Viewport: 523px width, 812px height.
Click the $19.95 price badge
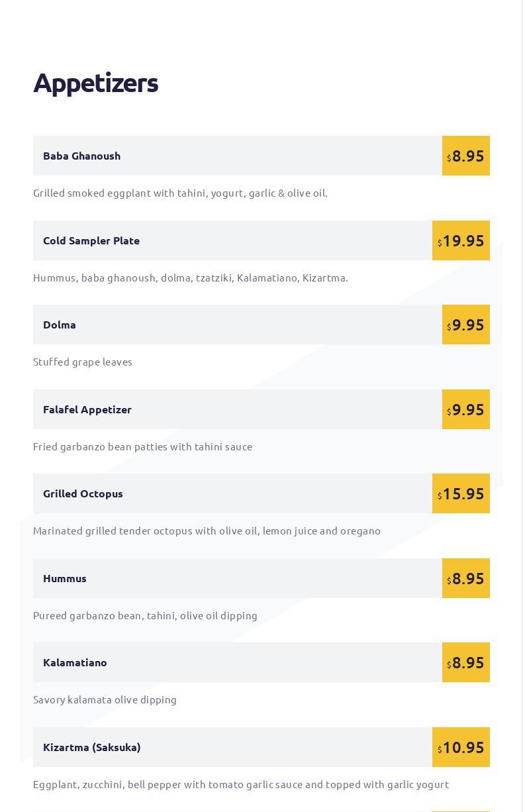coord(461,240)
